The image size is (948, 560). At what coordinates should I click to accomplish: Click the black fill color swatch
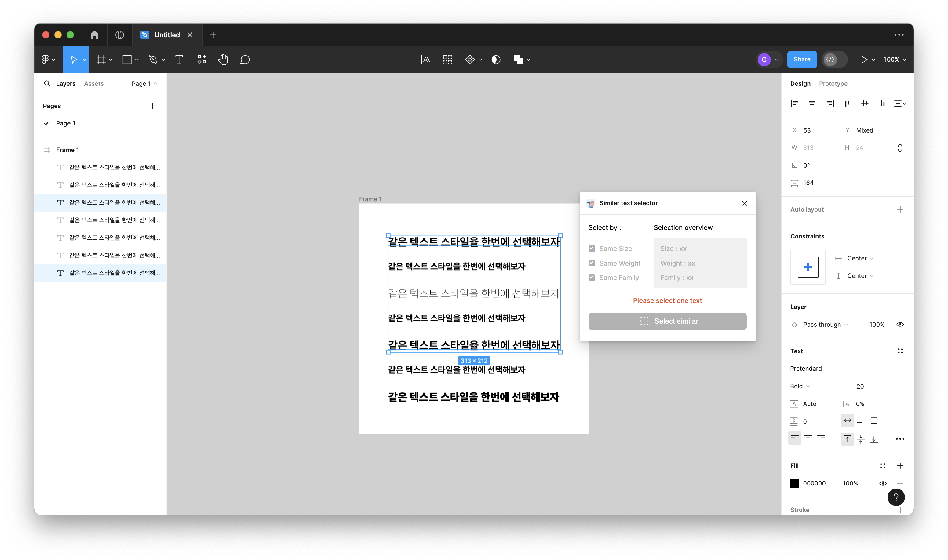pyautogui.click(x=794, y=483)
